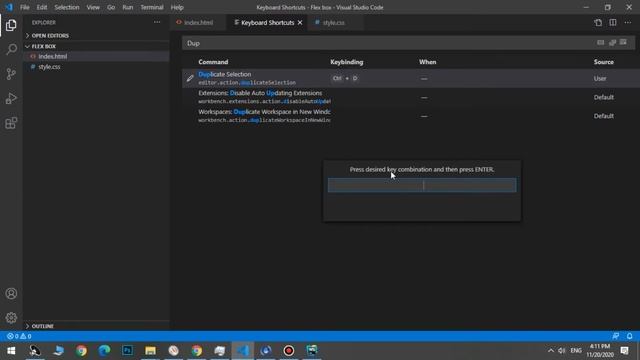Open Extensions view
Screen dimensions: 640x360
11,123
